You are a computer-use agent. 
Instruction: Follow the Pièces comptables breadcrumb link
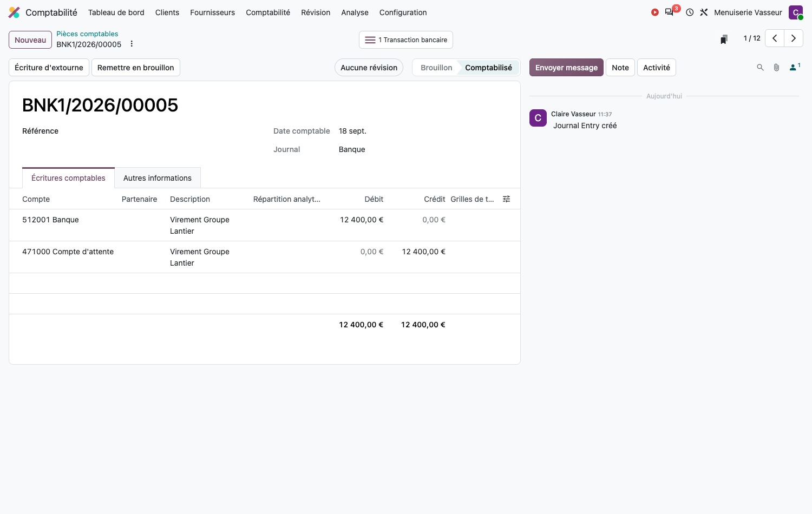87,34
